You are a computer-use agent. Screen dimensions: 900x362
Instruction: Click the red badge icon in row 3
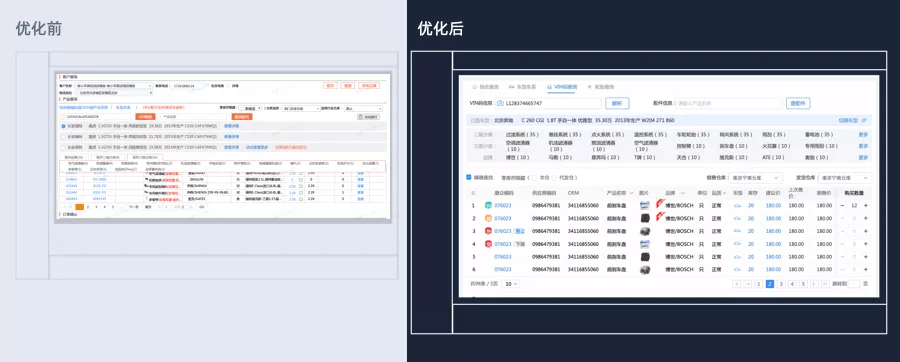pyautogui.click(x=488, y=231)
